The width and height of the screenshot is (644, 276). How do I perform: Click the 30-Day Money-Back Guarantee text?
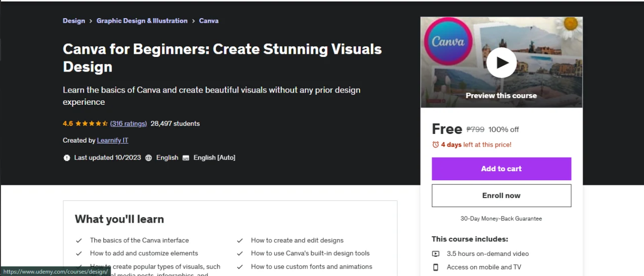click(x=501, y=219)
